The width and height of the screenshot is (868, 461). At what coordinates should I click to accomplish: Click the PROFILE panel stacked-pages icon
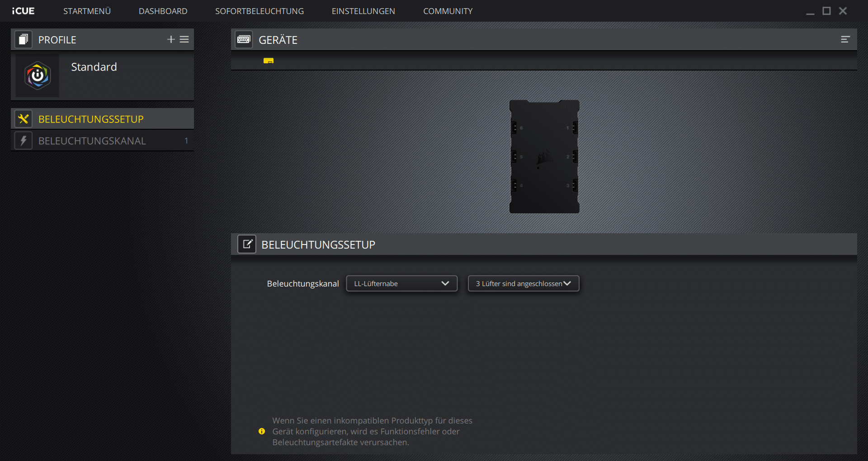(24, 40)
